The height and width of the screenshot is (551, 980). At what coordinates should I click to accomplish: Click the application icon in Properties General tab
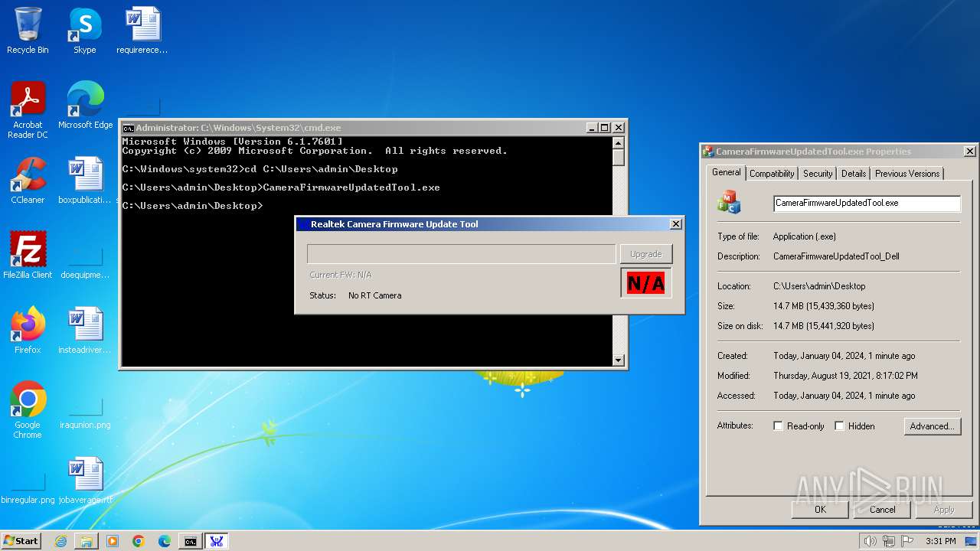(729, 203)
